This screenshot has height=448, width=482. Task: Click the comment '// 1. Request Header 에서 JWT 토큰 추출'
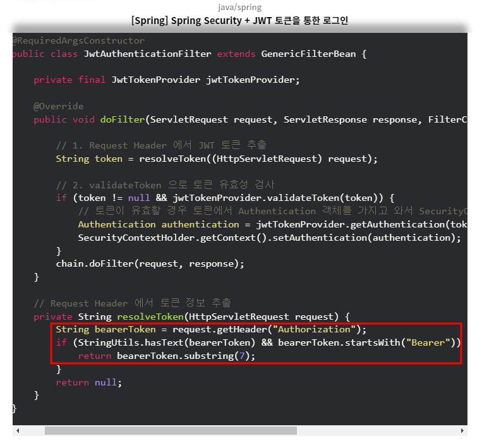161,145
